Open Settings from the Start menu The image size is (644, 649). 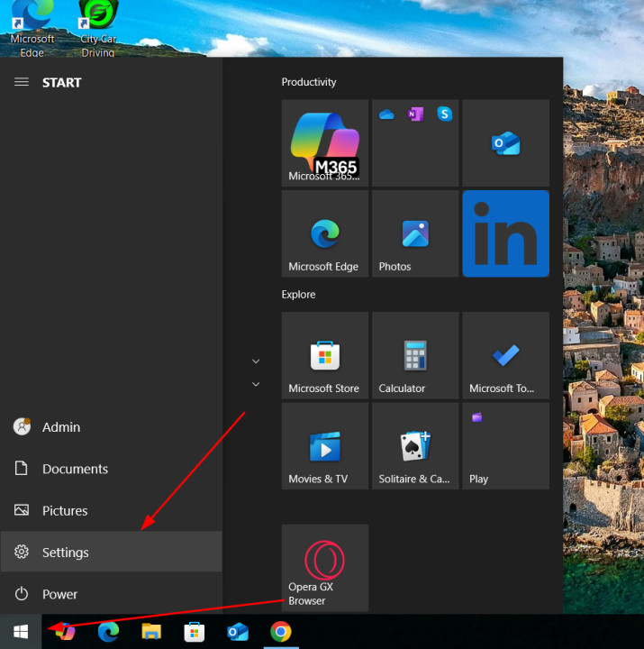click(x=112, y=553)
